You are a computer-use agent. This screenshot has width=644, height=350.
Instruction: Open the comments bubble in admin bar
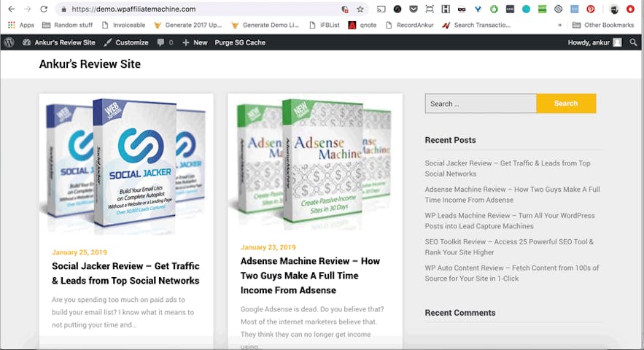coord(165,42)
